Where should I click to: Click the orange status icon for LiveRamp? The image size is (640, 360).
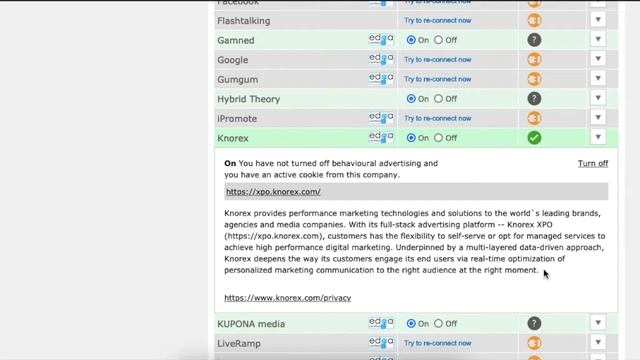click(534, 343)
